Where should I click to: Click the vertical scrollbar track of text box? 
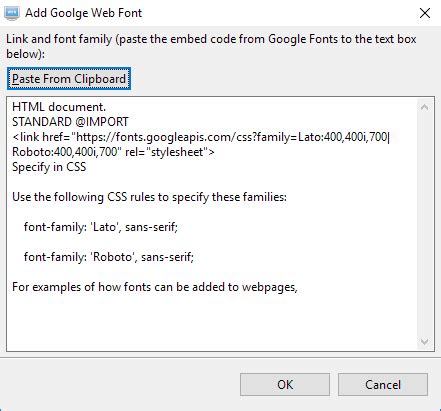click(424, 224)
